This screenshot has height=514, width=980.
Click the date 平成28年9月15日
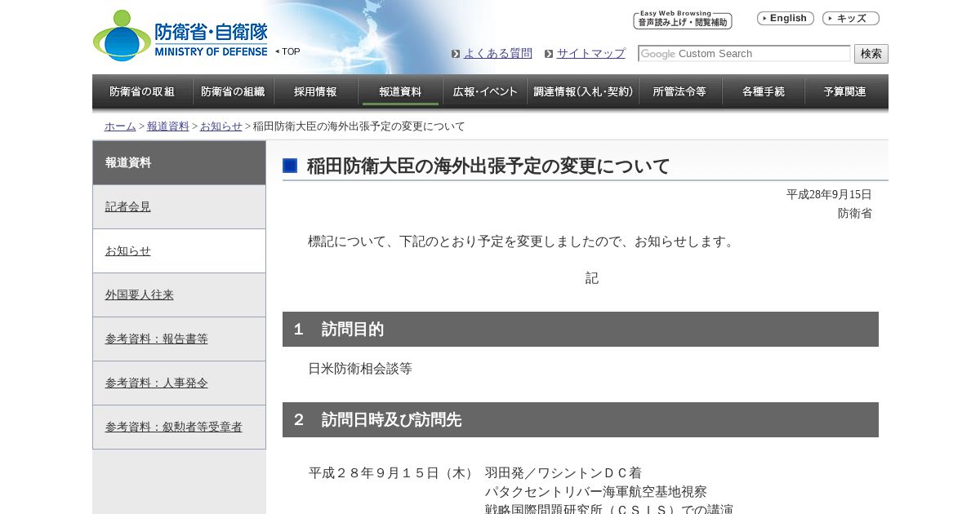point(829,194)
